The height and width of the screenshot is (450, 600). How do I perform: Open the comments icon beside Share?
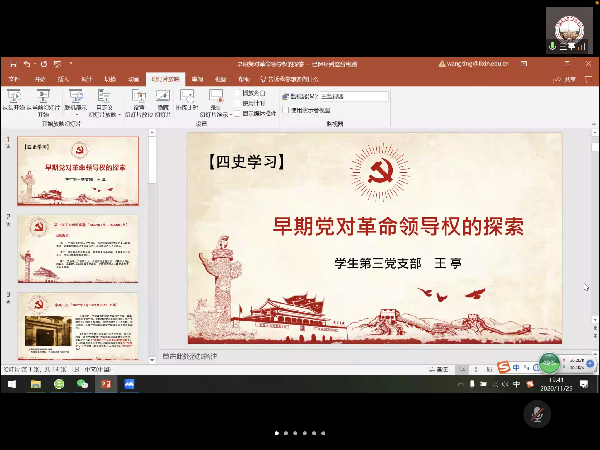pyautogui.click(x=588, y=79)
